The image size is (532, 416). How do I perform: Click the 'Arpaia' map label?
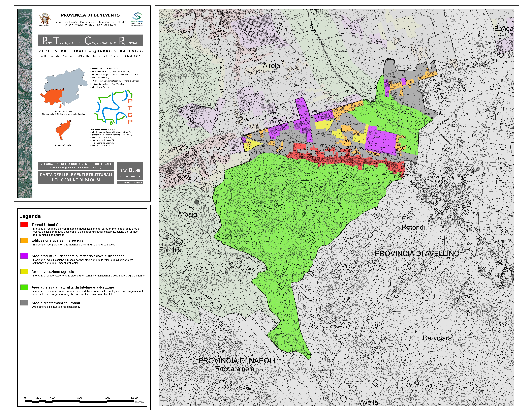click(187, 215)
